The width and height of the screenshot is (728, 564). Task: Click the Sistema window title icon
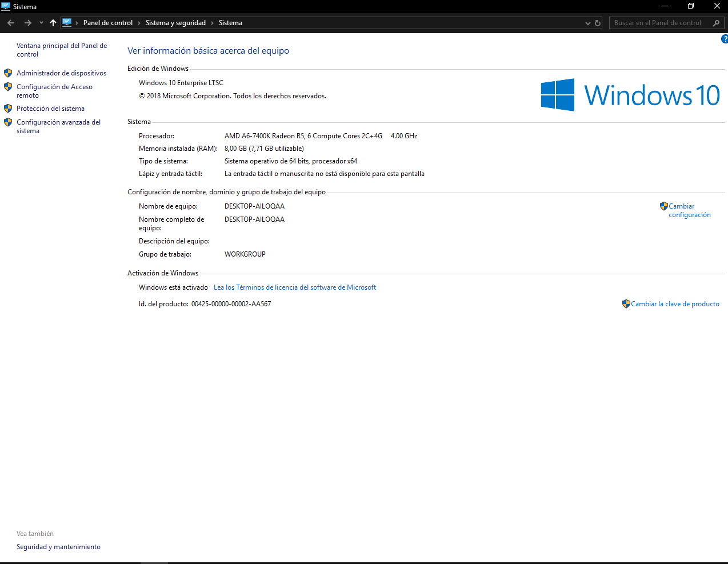click(x=6, y=6)
